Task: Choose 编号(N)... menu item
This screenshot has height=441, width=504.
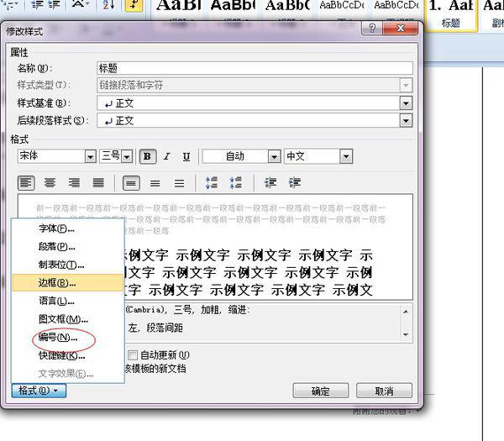Action: (x=68, y=337)
